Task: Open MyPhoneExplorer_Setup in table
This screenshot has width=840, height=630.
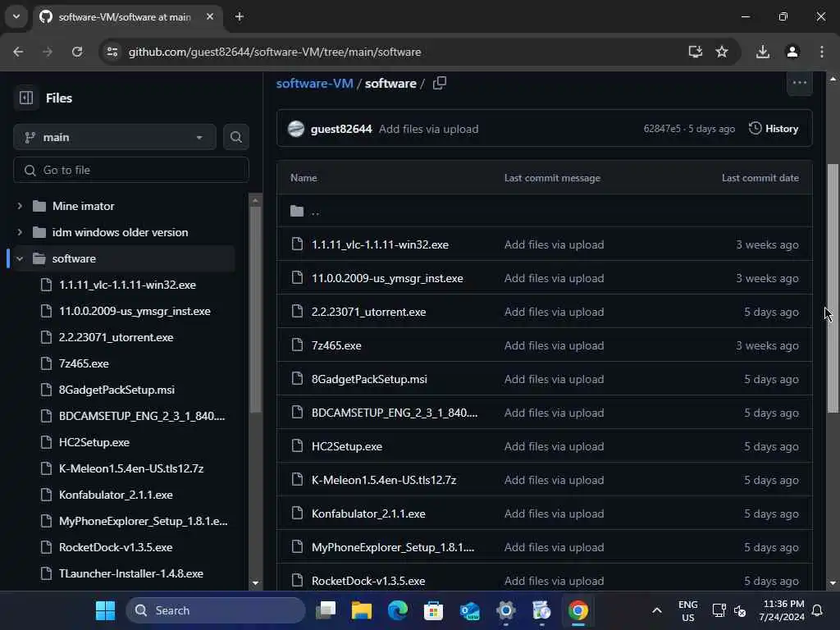Action: (x=393, y=547)
